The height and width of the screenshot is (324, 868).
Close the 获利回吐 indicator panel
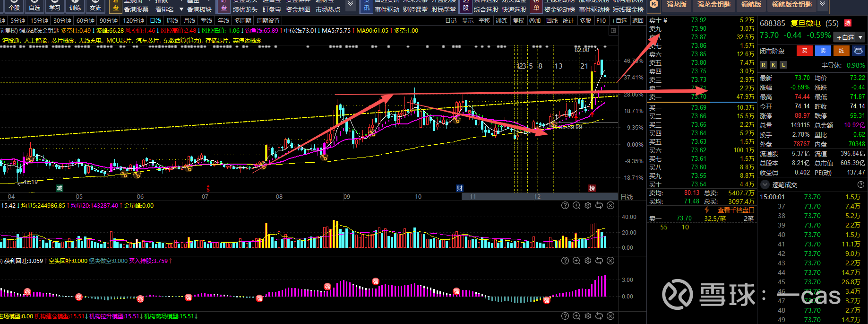(610, 261)
